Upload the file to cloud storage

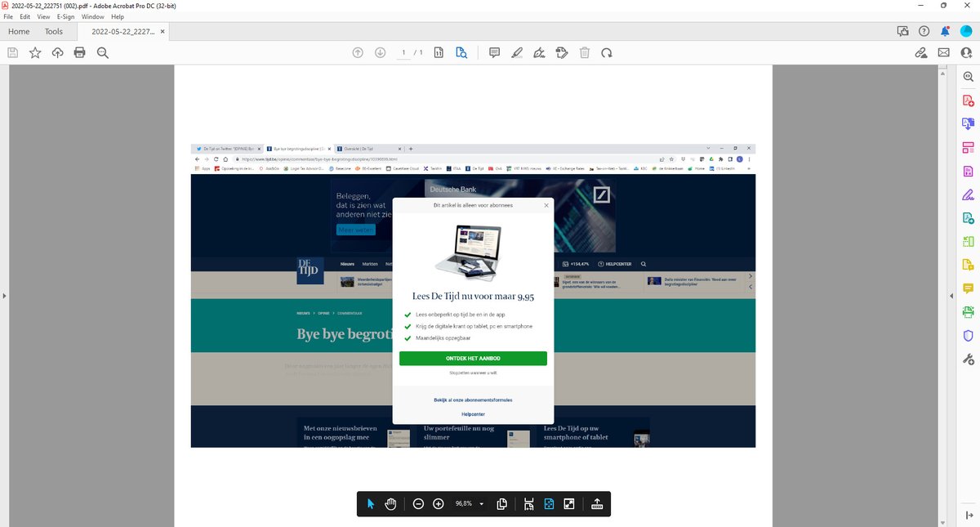(x=57, y=52)
